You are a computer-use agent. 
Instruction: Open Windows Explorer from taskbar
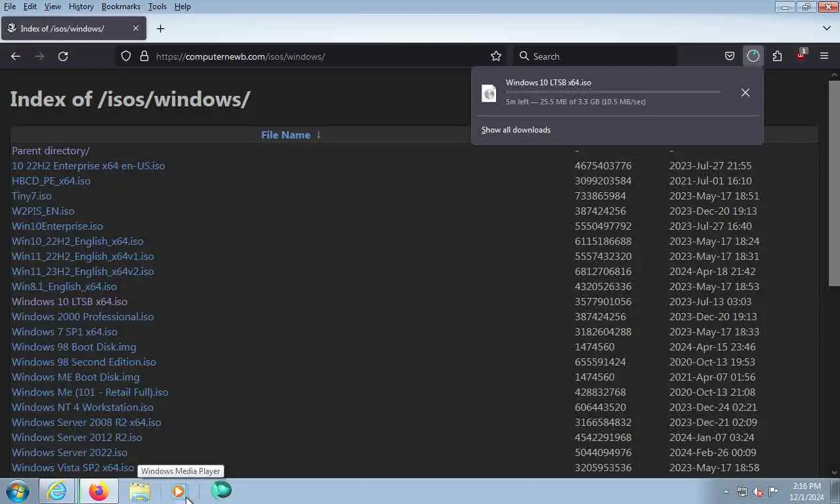(x=140, y=491)
